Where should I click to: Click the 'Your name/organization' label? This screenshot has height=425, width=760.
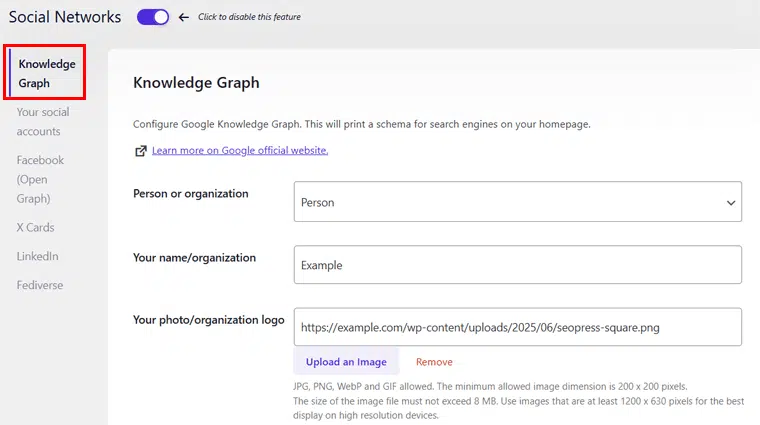[x=194, y=257]
